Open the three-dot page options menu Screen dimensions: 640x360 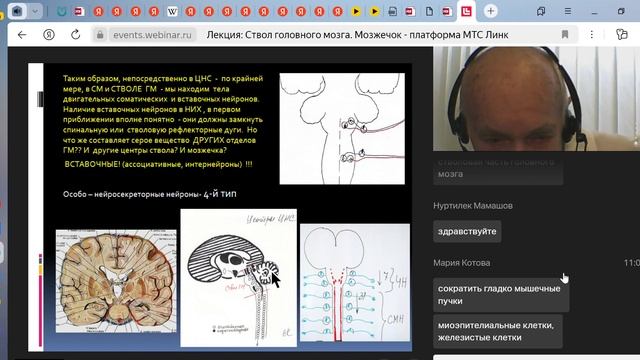(x=591, y=35)
